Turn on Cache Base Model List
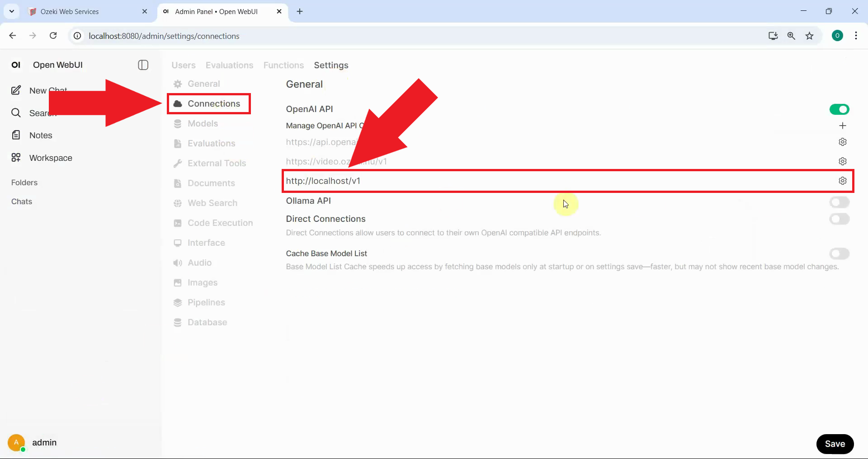The height and width of the screenshot is (459, 868). tap(840, 253)
